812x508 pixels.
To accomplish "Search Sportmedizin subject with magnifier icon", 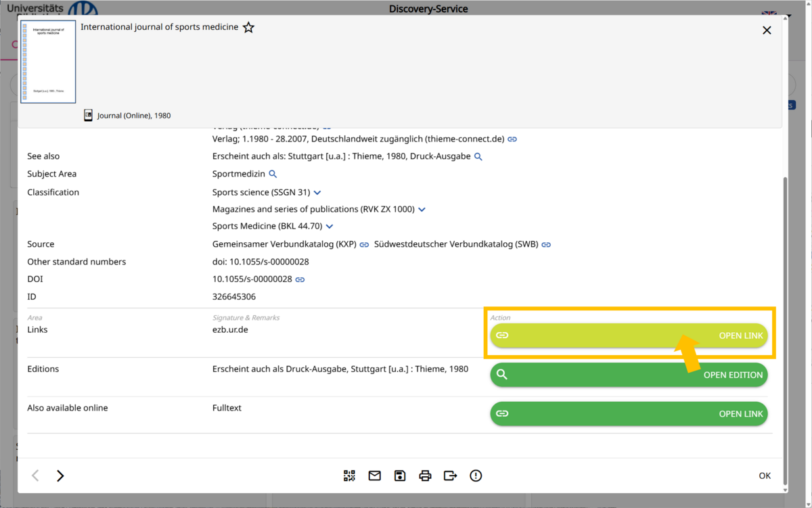I will tap(273, 175).
